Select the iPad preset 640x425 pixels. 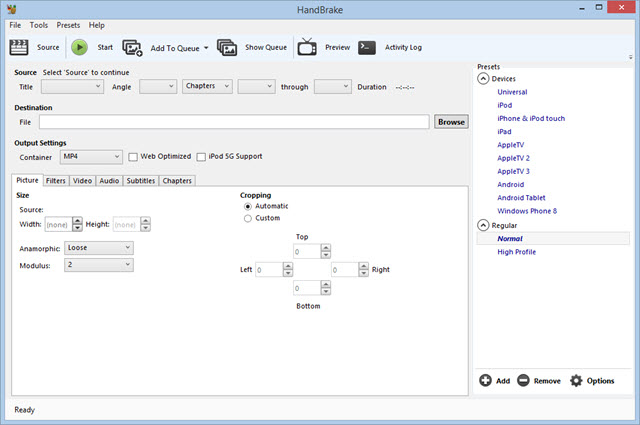click(504, 131)
